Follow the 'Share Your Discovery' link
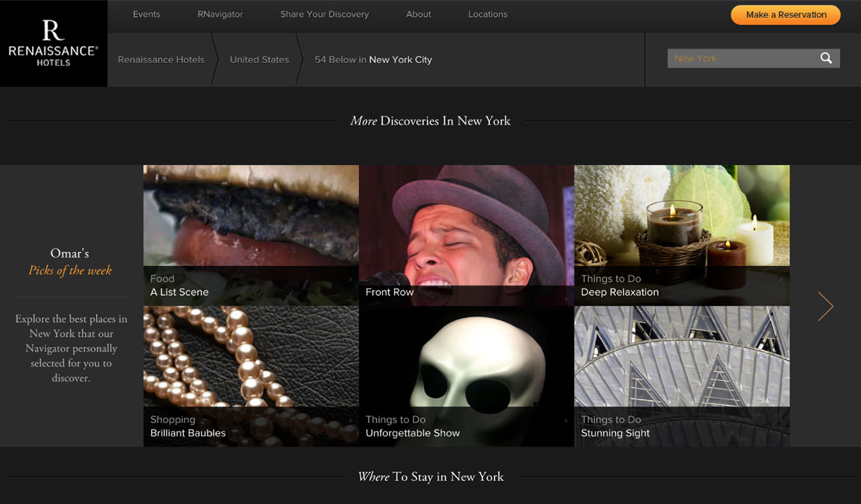 click(x=324, y=14)
